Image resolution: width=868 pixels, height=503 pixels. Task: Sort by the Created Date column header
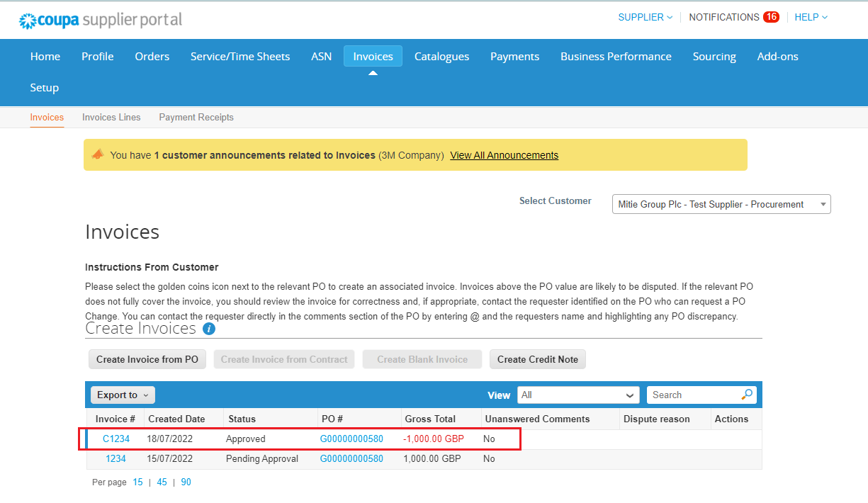[x=176, y=419]
